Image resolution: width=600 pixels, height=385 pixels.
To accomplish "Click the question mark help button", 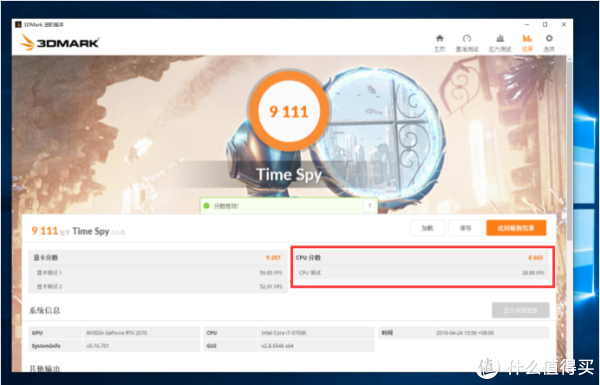I will click(x=369, y=206).
